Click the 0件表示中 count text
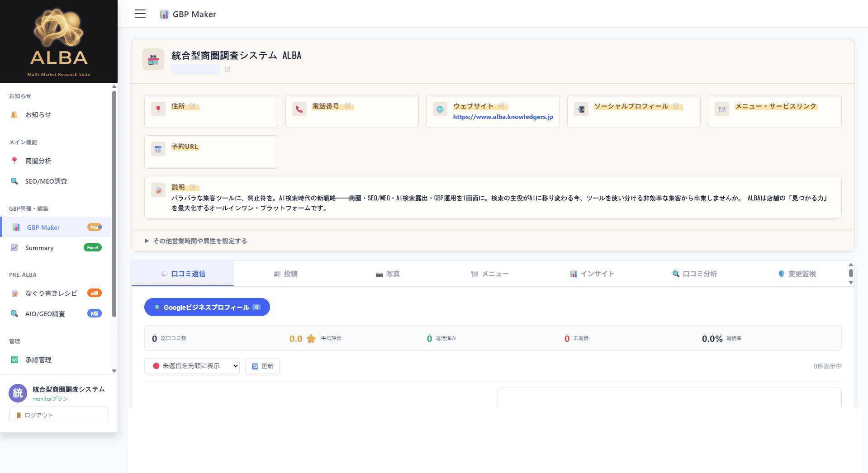 pos(827,366)
